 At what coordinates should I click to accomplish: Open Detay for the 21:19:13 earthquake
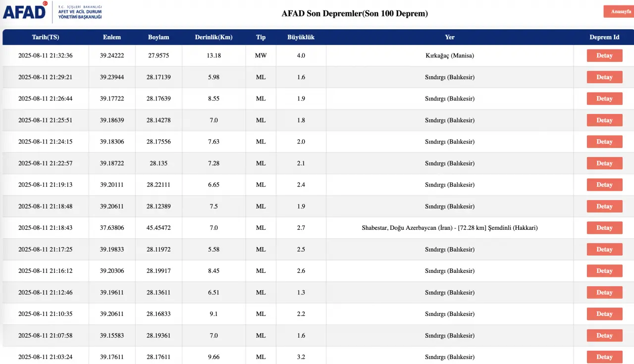click(x=604, y=185)
